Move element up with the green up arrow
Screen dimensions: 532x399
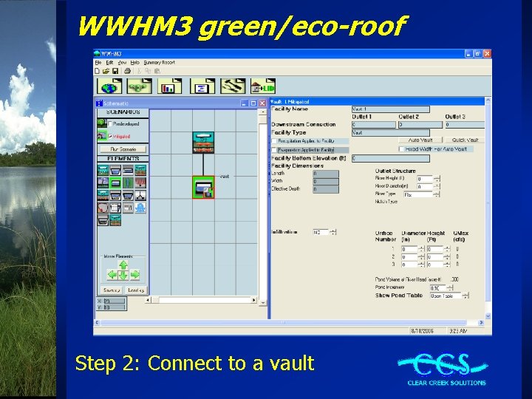point(123,265)
